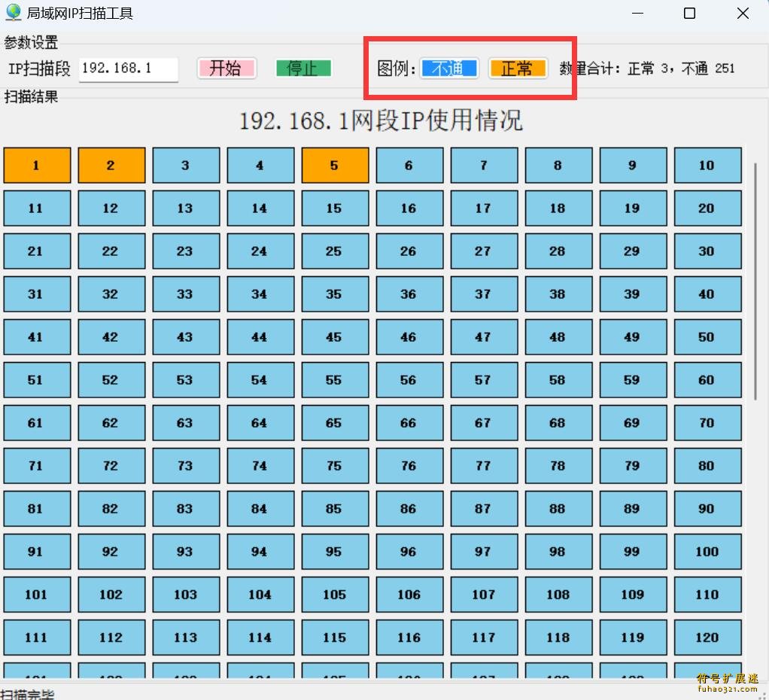Choose IP cell 34
This screenshot has height=700, width=769.
point(260,294)
